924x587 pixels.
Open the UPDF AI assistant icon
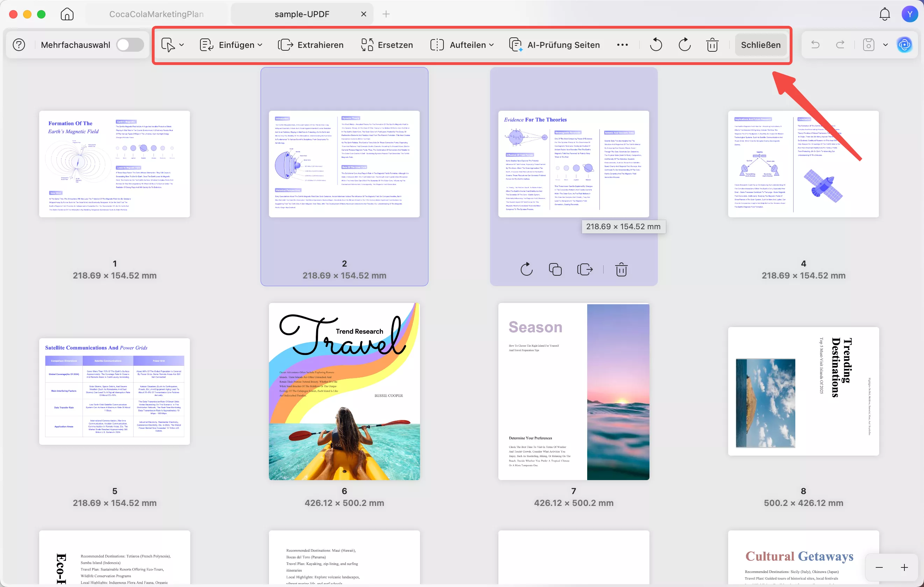904,45
